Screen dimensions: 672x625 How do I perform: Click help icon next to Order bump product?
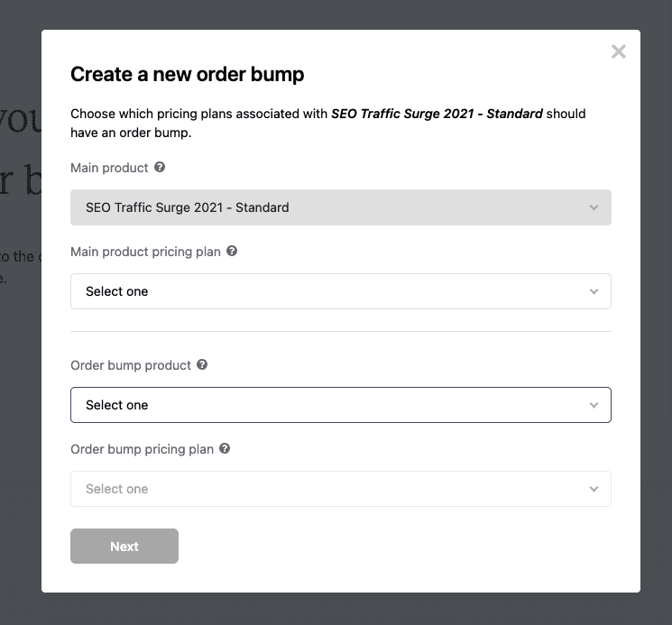pos(202,365)
